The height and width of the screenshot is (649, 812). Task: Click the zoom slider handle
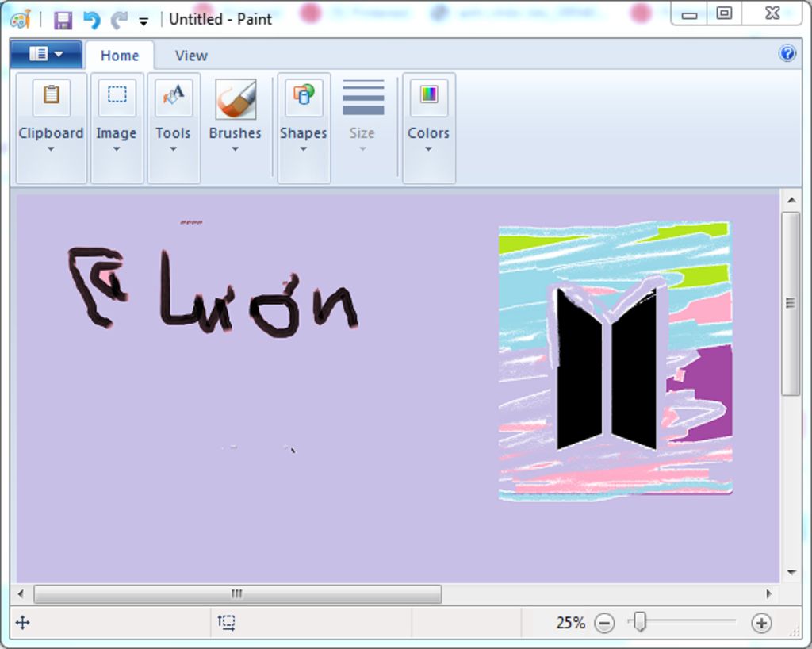(640, 621)
